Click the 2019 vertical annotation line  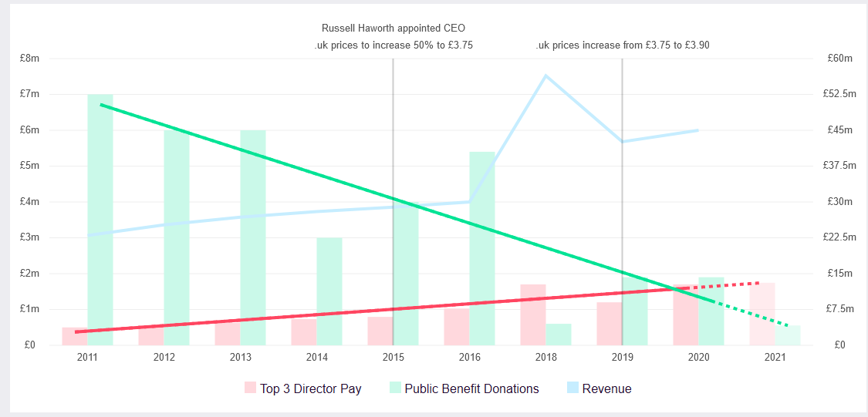click(622, 202)
